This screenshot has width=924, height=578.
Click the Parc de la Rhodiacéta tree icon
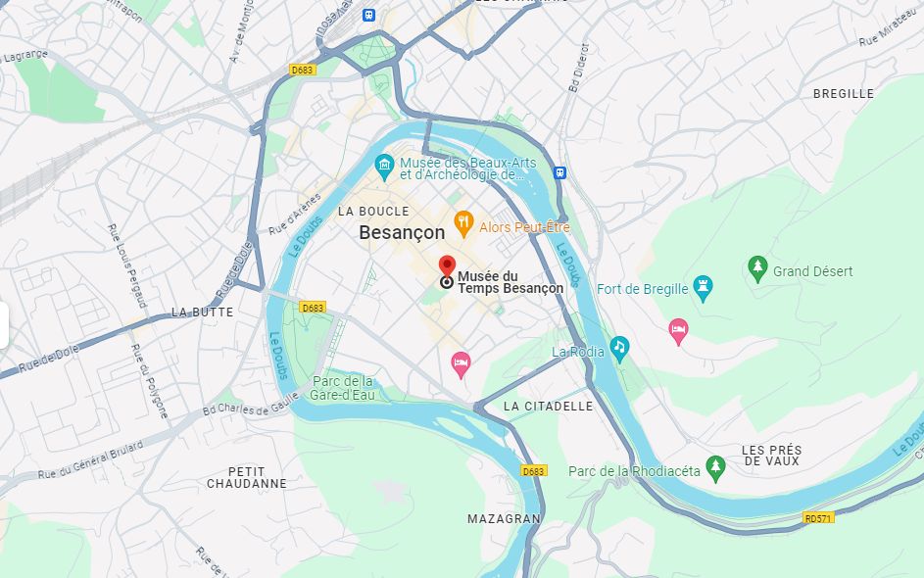coord(715,469)
